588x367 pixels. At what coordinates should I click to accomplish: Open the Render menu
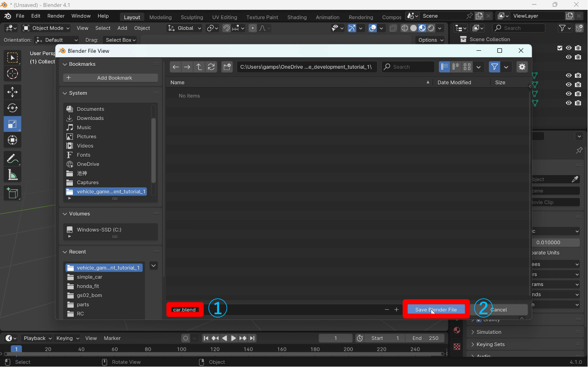pos(56,16)
